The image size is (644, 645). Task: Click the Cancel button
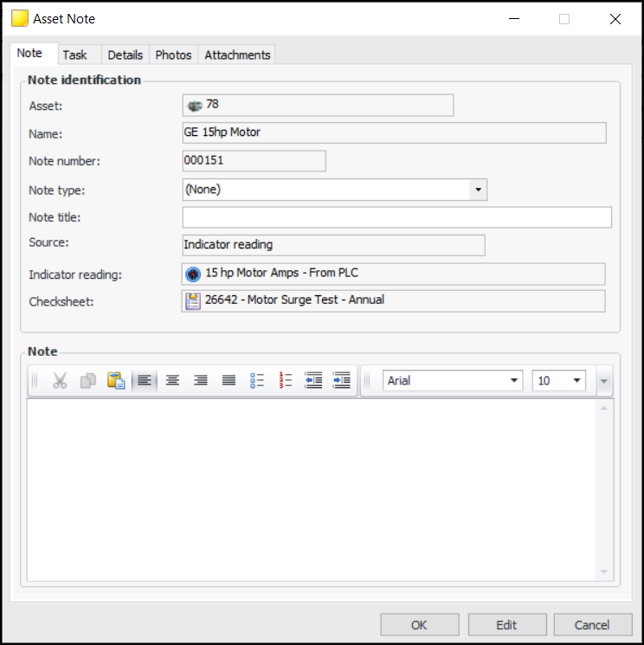pos(592,625)
